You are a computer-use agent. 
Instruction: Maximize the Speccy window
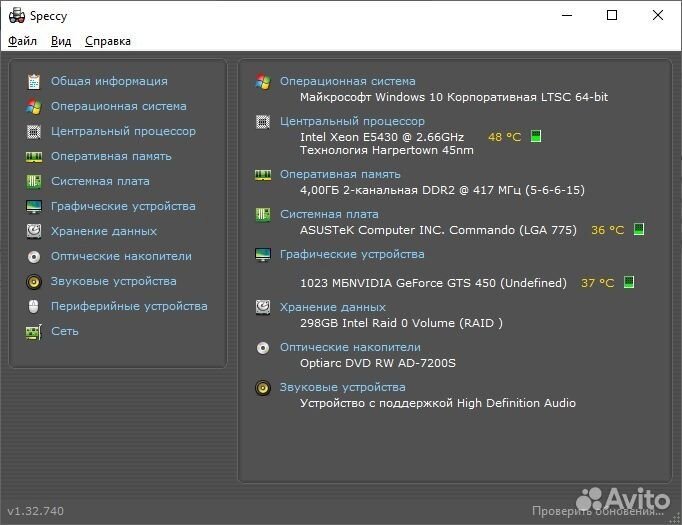coord(612,15)
